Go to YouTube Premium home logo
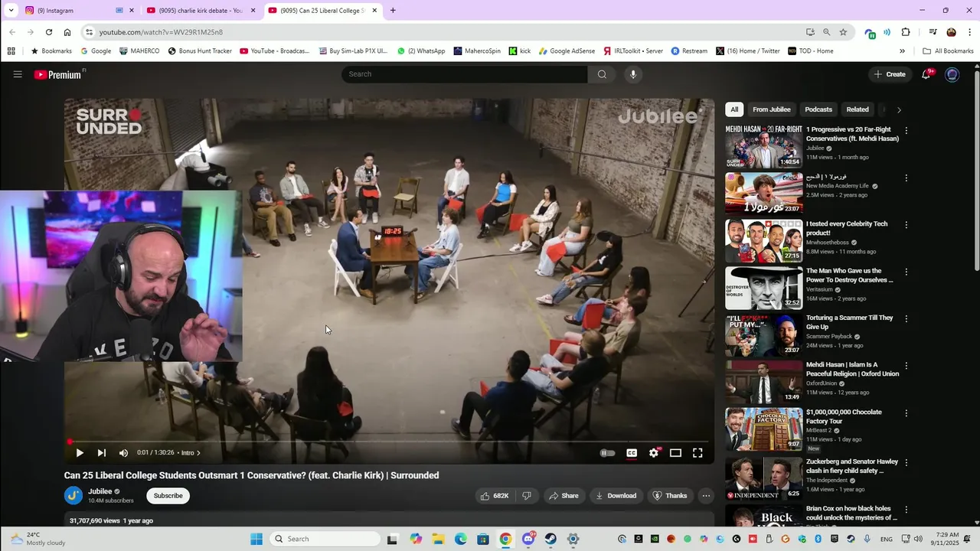This screenshot has height=551, width=980. 60,74
